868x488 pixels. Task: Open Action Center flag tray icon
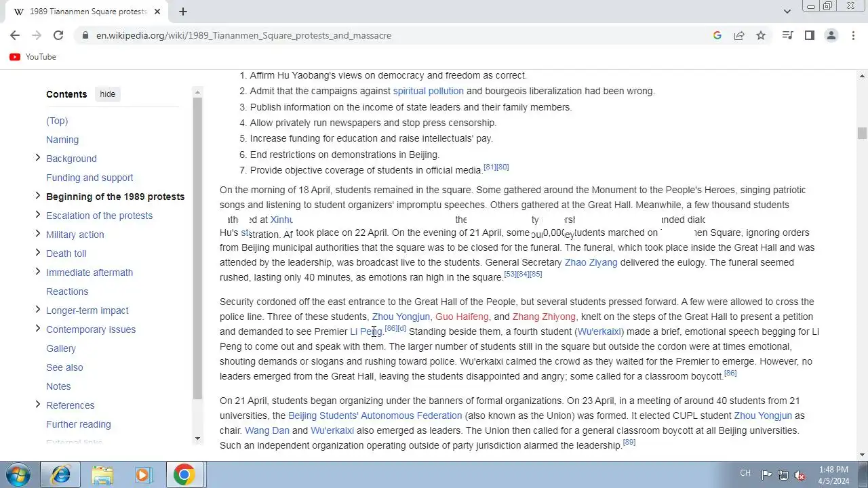click(x=766, y=474)
